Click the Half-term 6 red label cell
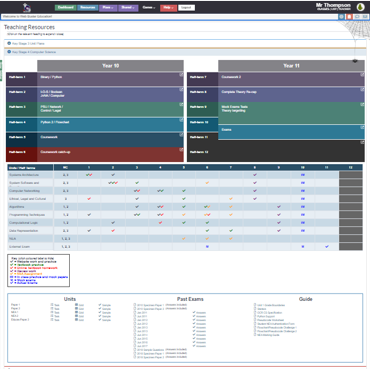 (x=21, y=155)
